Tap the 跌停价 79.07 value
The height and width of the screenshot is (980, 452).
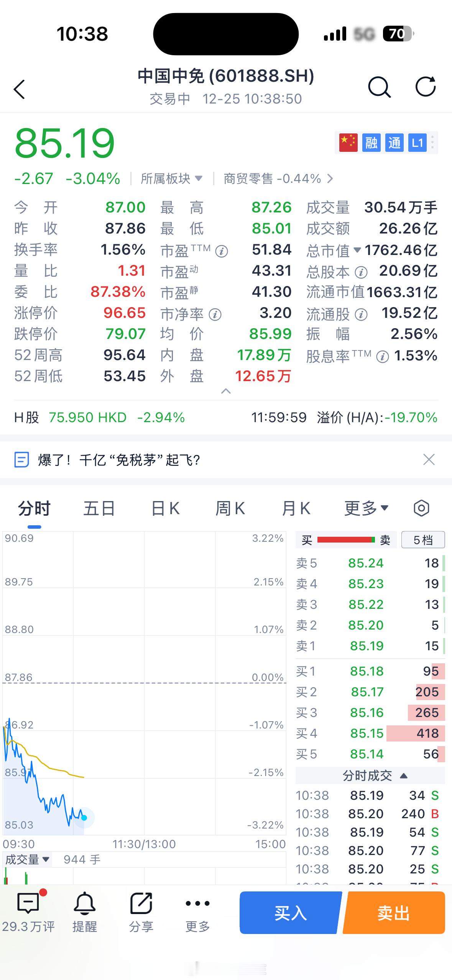125,334
